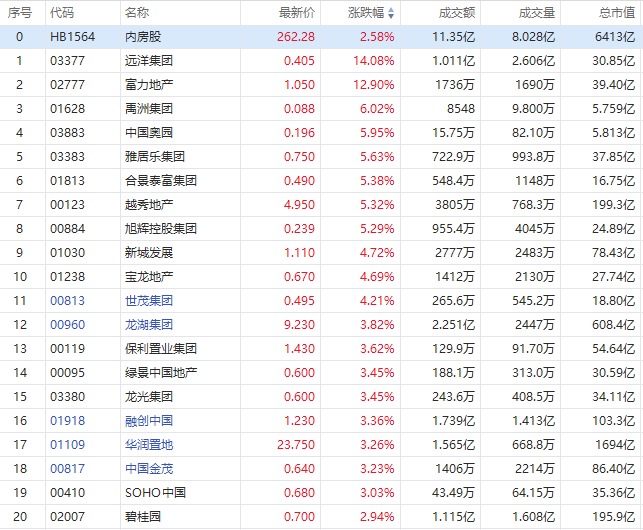The height and width of the screenshot is (530, 643).
Task: Select 远洋集团 row name
Action: click(x=149, y=61)
